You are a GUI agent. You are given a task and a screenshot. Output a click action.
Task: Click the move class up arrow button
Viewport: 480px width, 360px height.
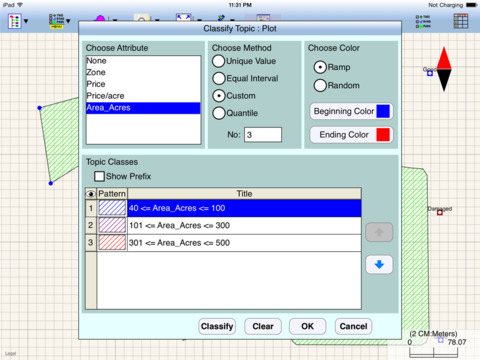[x=379, y=232]
